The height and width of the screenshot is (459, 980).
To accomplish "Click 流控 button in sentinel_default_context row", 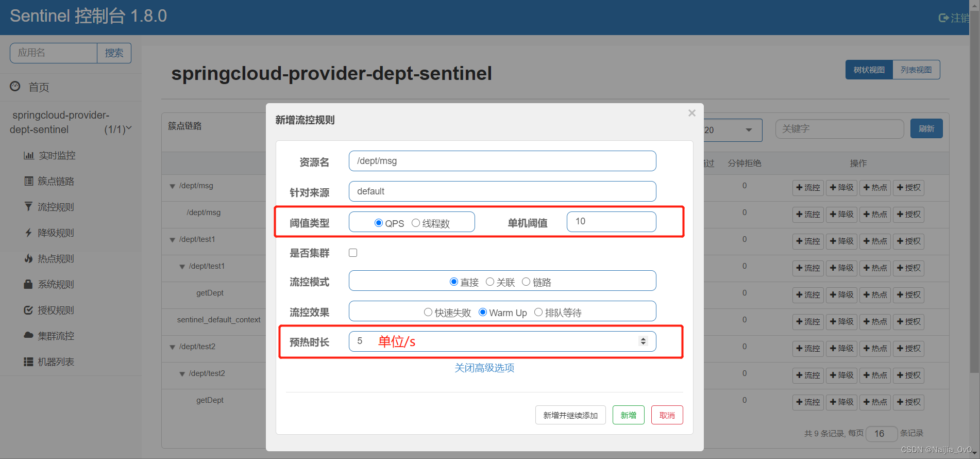I will click(x=808, y=322).
